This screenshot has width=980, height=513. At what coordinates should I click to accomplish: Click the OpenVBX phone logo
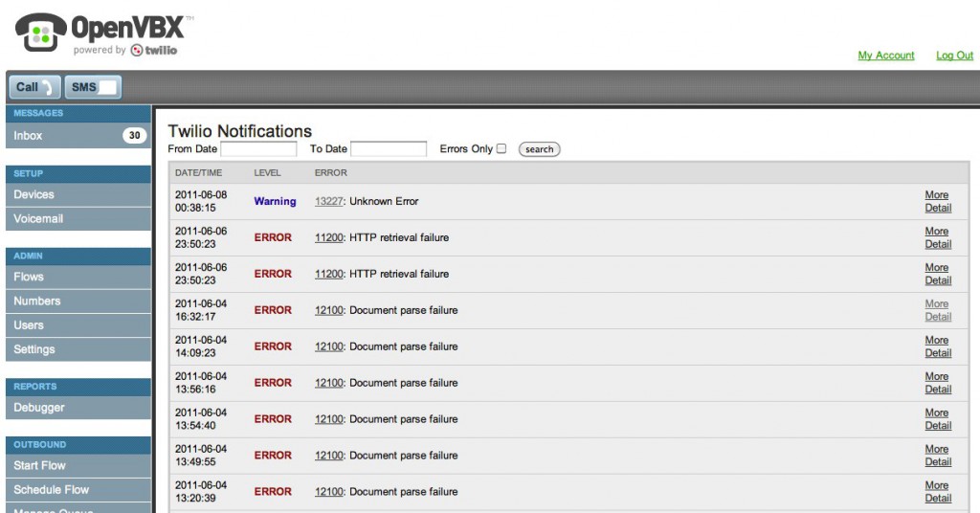pos(41,33)
